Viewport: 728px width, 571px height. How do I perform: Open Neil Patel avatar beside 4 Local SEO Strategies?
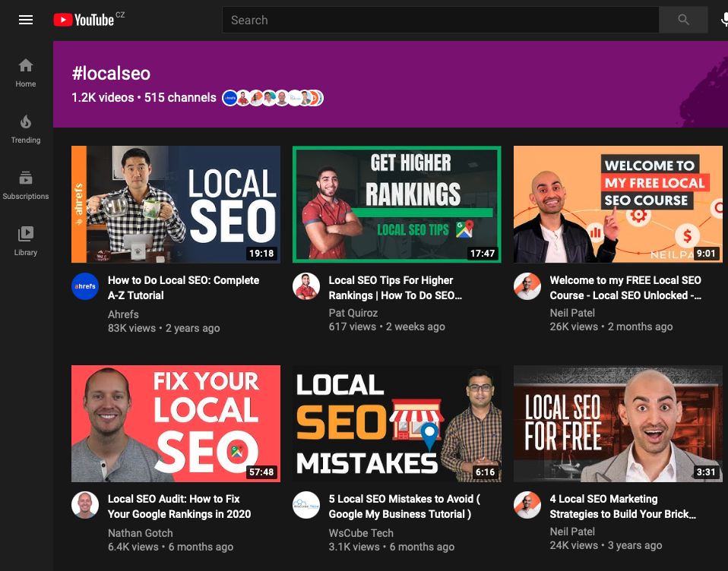[x=527, y=505]
